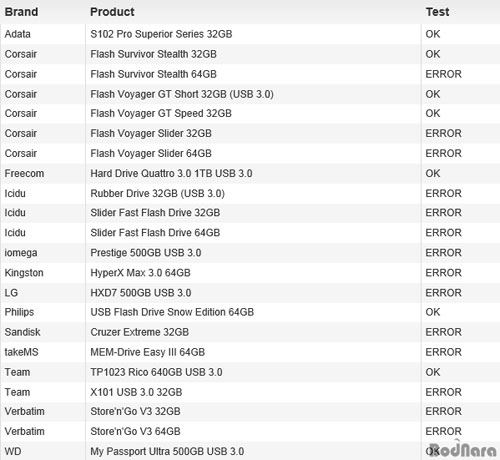This screenshot has width=500, height=460.
Task: Select Flash Voyager GT Short 32GB entry
Action: click(182, 94)
